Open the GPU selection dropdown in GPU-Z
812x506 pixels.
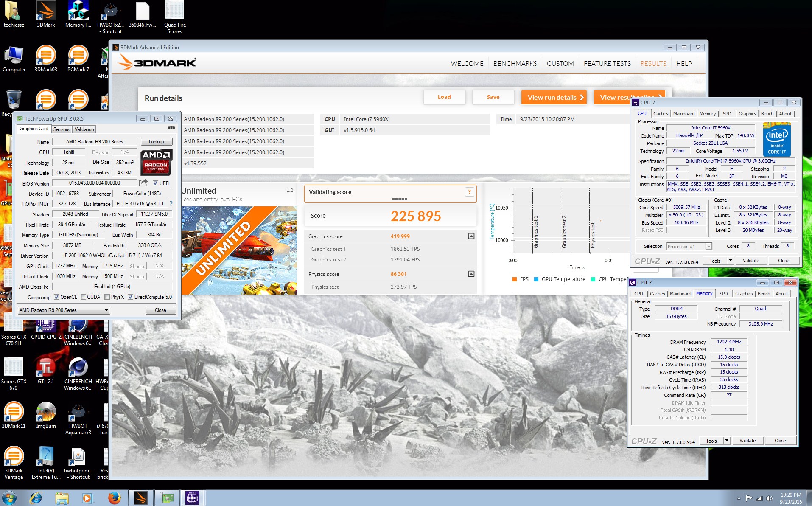pyautogui.click(x=64, y=310)
